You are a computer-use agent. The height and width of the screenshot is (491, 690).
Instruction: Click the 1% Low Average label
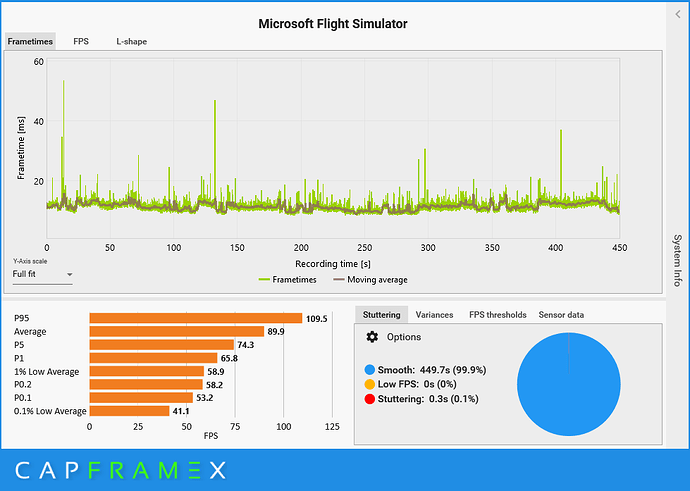tap(46, 372)
